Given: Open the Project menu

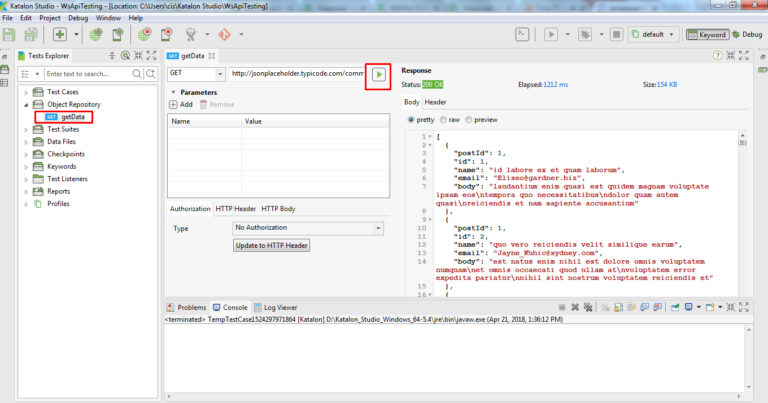Looking at the screenshot, I should point(50,18).
